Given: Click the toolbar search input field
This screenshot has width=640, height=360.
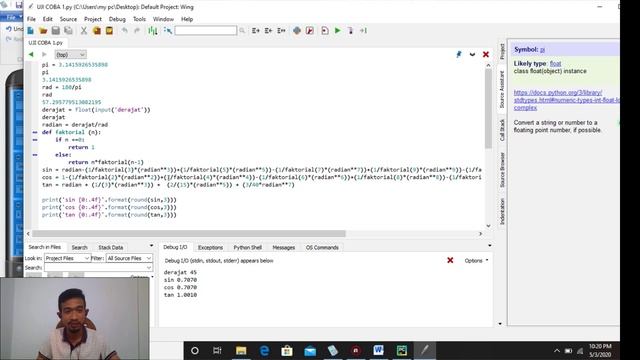Looking at the screenshot, I should [x=206, y=31].
